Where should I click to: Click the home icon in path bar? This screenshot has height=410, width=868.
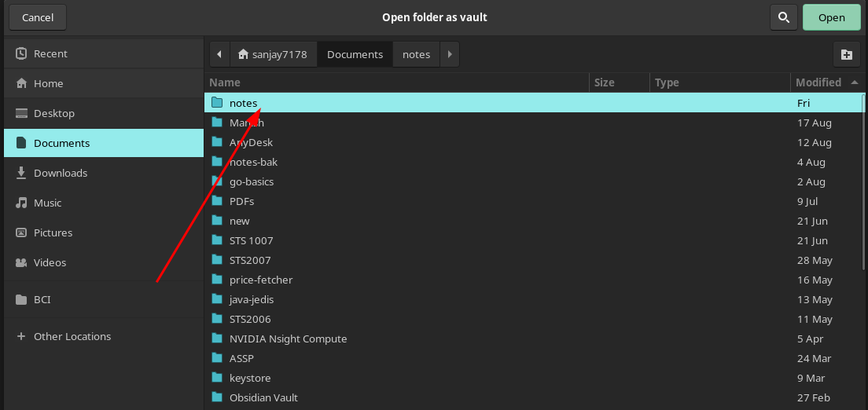coord(243,54)
